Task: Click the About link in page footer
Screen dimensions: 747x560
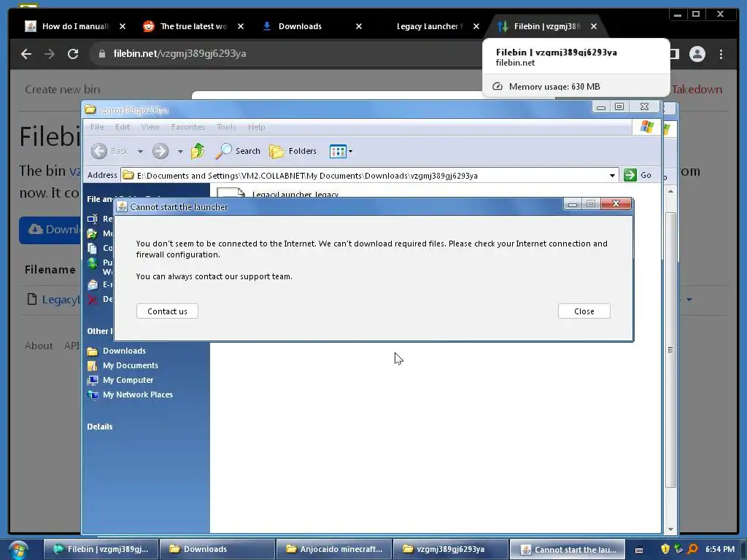Action: click(39, 346)
